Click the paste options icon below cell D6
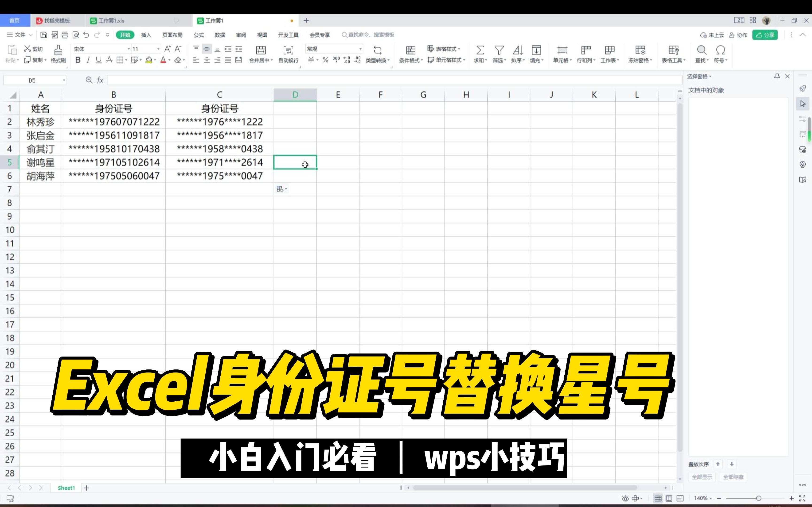The image size is (812, 507). [x=281, y=189]
